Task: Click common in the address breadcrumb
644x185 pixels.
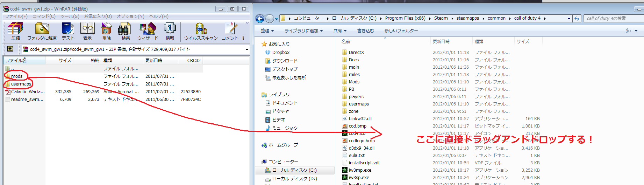Action: tap(496, 18)
